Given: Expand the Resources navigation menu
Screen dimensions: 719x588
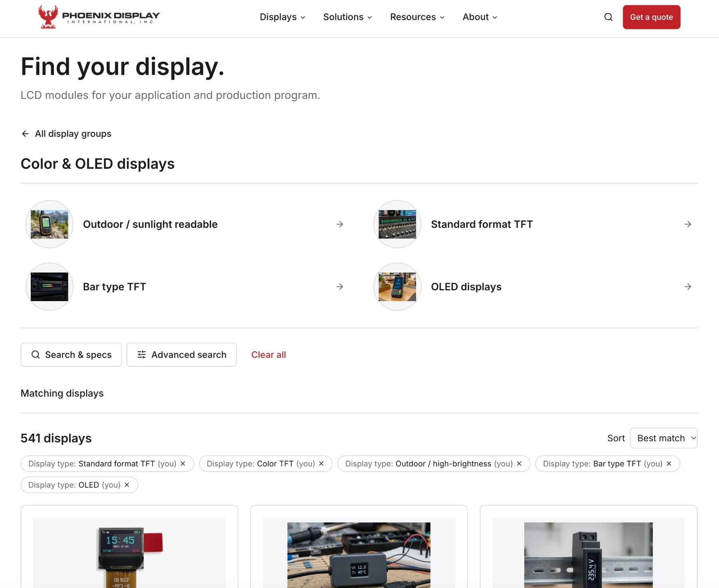Looking at the screenshot, I should coord(417,17).
